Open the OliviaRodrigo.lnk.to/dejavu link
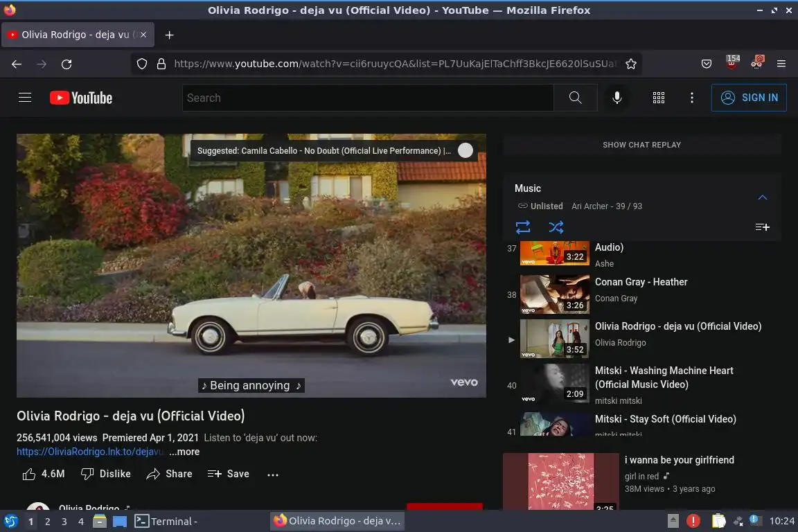 point(89,452)
